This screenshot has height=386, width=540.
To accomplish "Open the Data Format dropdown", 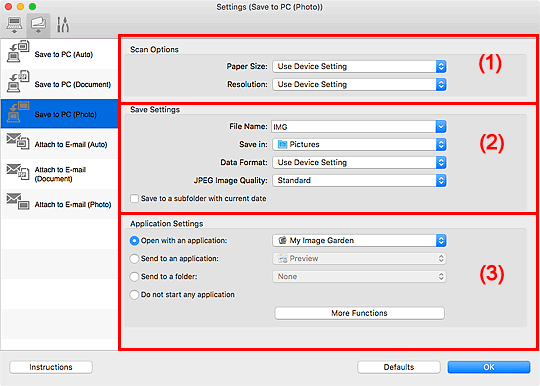I will 359,162.
